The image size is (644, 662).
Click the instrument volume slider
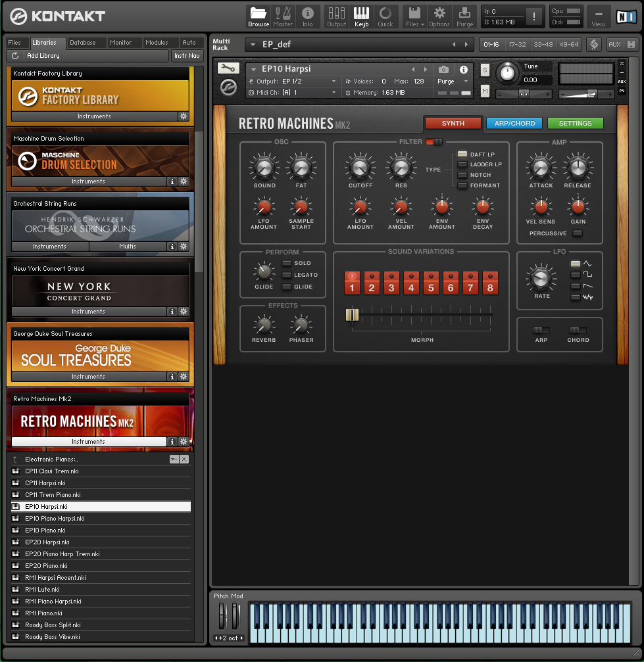[x=585, y=95]
